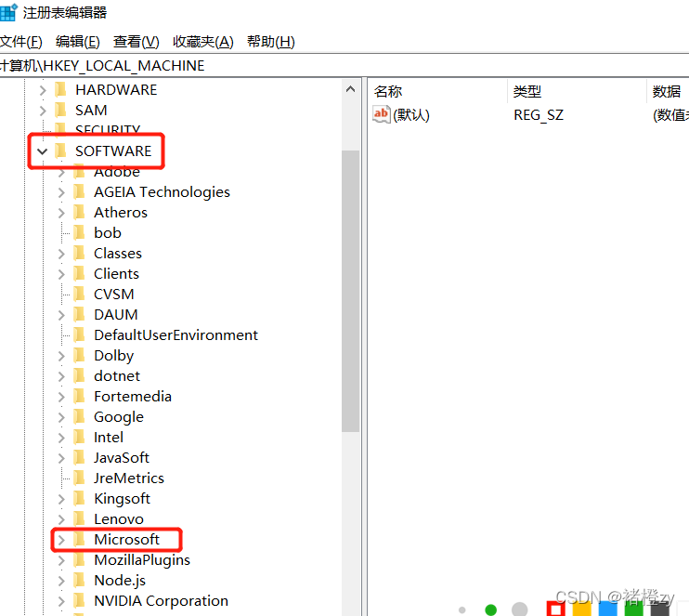Open the 编辑(E) menu
Image resolution: width=689 pixels, height=616 pixels.
[78, 42]
